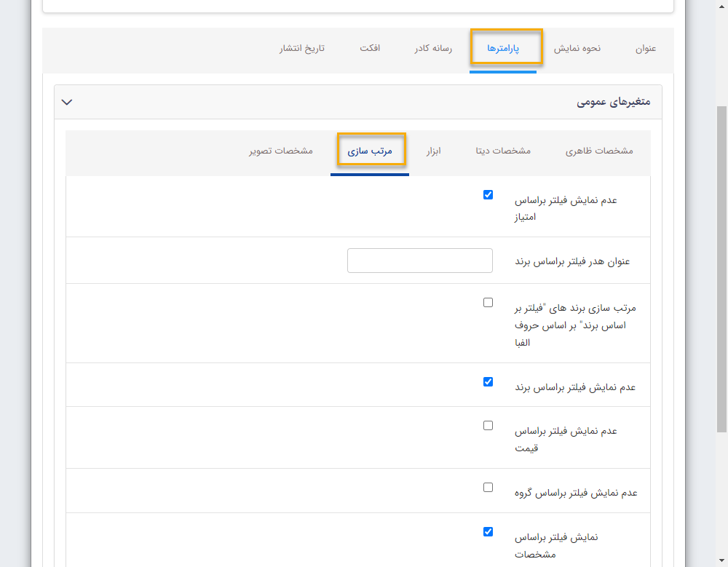This screenshot has height=567, width=728.
Task: Collapse the متغیرهای عمومی section
Action: click(x=66, y=102)
